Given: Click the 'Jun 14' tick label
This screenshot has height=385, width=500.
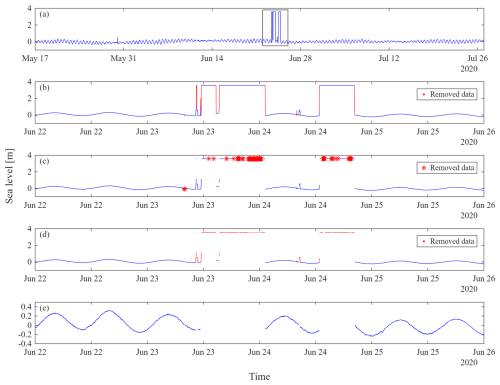Looking at the screenshot, I should tap(212, 58).
